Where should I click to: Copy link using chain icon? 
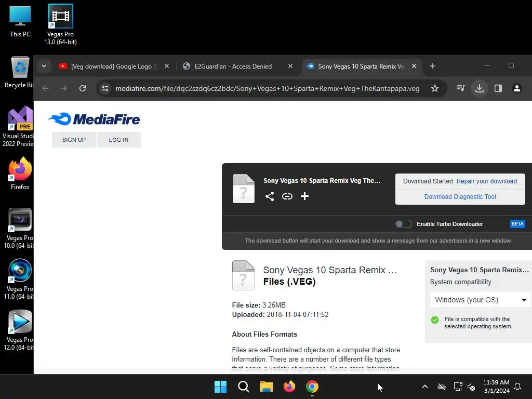pos(287,196)
